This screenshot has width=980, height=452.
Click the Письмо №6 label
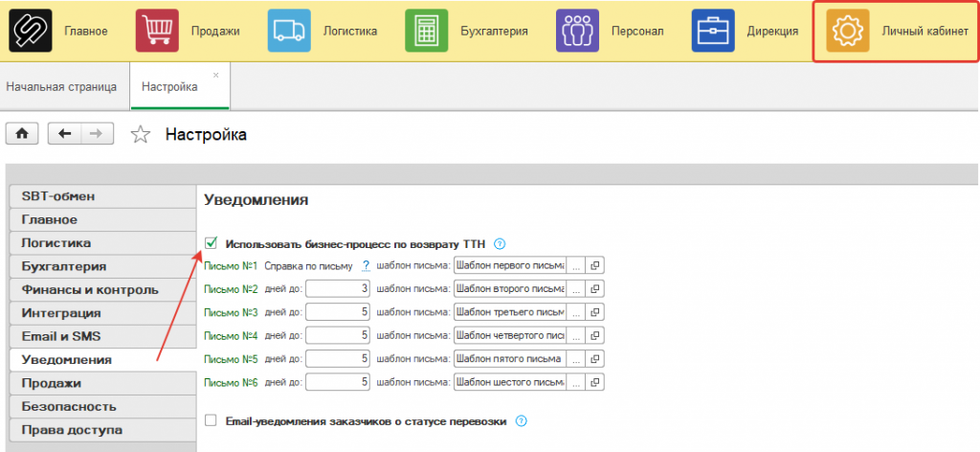(x=232, y=382)
